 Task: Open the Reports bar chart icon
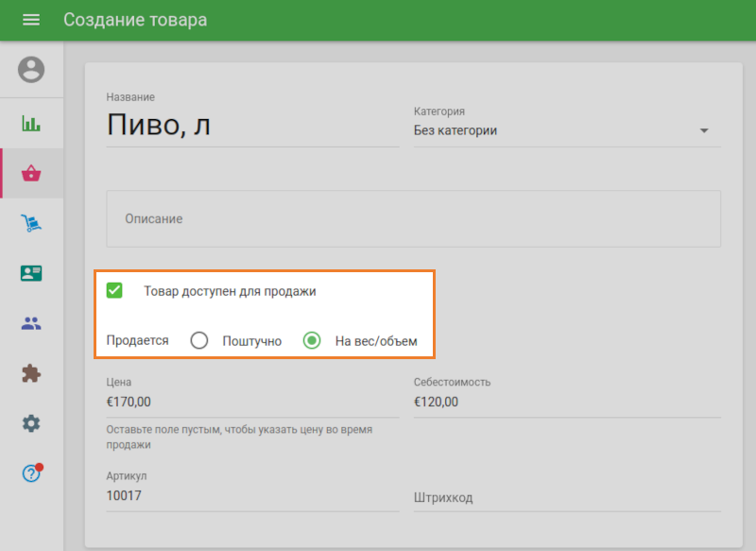pos(31,122)
